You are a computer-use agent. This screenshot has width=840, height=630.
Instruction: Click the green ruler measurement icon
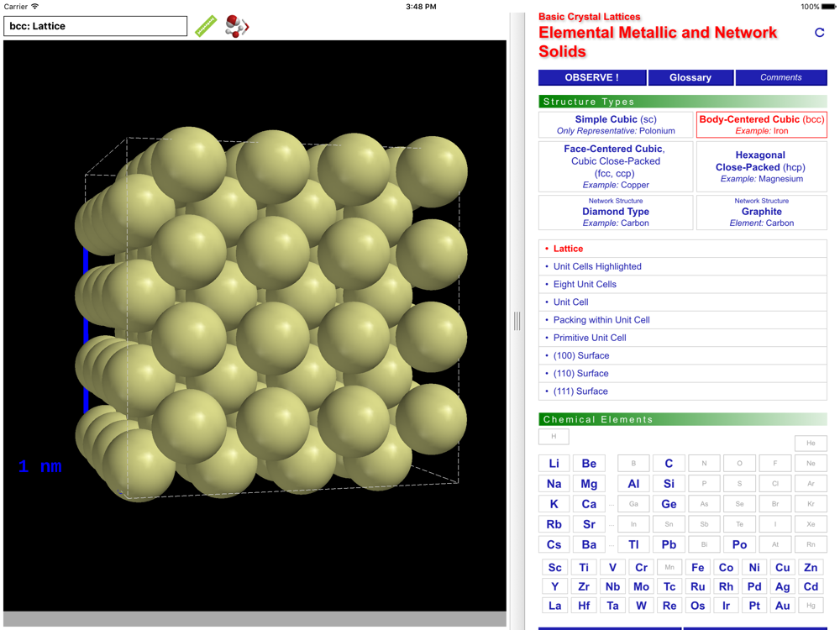pos(206,27)
